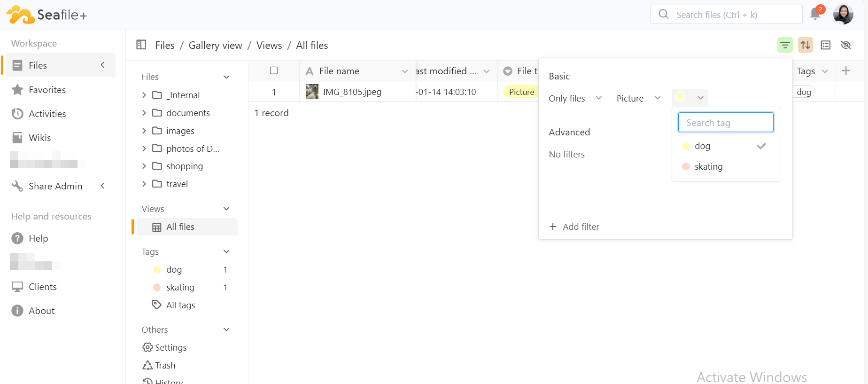Select All files view in the sidebar
The width and height of the screenshot is (868, 384).
point(180,227)
